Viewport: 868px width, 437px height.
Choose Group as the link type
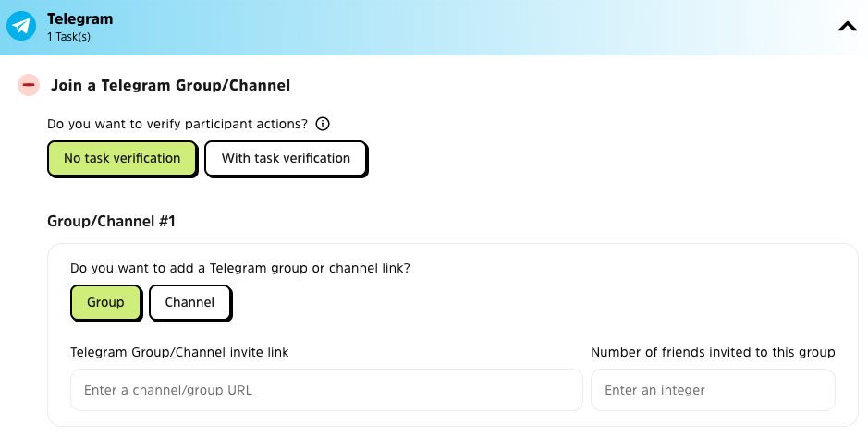pos(105,302)
